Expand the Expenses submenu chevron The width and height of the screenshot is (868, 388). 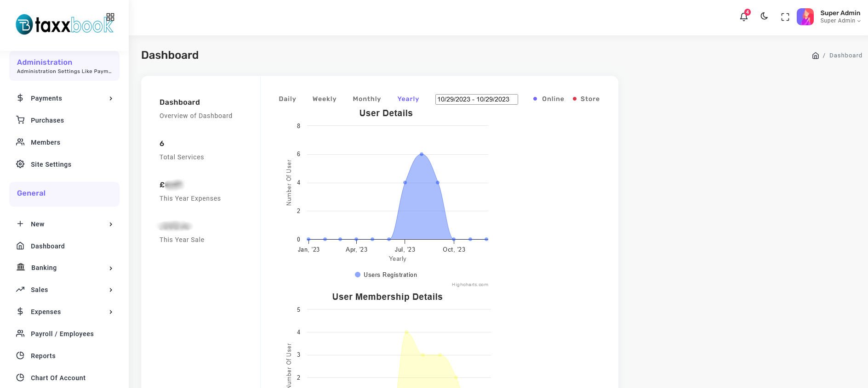pos(111,312)
